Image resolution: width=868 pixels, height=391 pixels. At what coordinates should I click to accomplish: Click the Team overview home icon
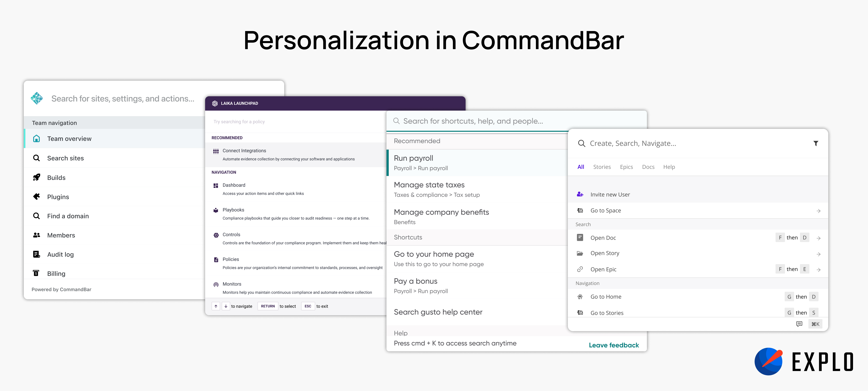point(36,139)
